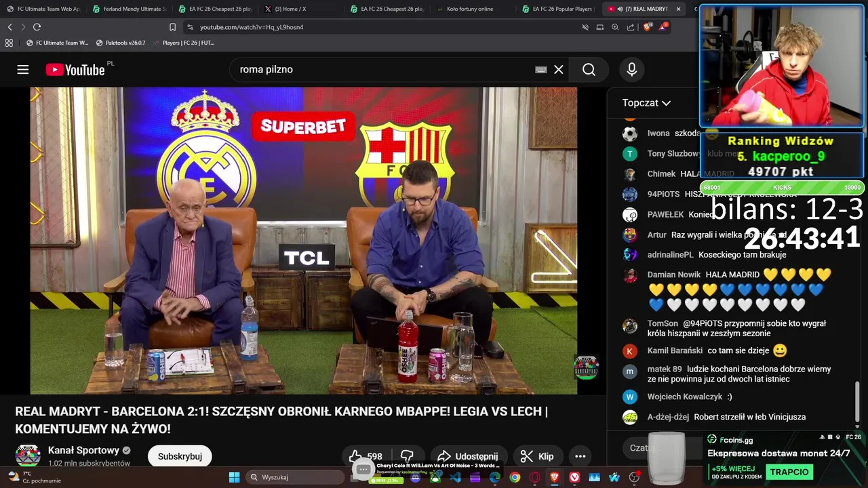
Task: Open Iwona's chat avatar
Action: [630, 134]
